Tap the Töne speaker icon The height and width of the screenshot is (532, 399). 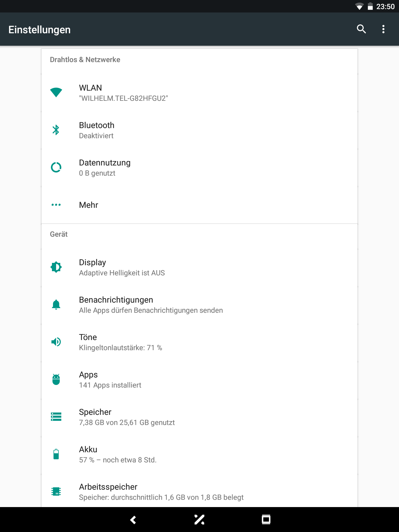click(56, 342)
